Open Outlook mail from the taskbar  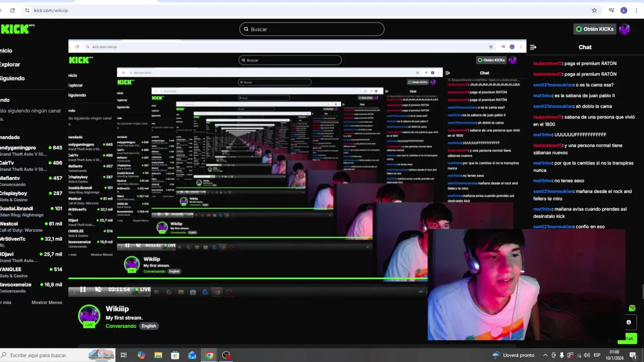point(192,355)
